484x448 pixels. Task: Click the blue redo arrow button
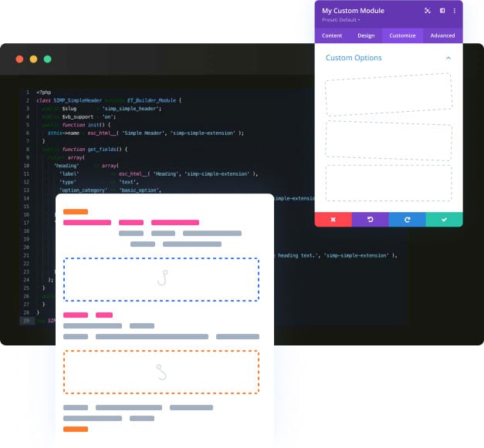[407, 220]
